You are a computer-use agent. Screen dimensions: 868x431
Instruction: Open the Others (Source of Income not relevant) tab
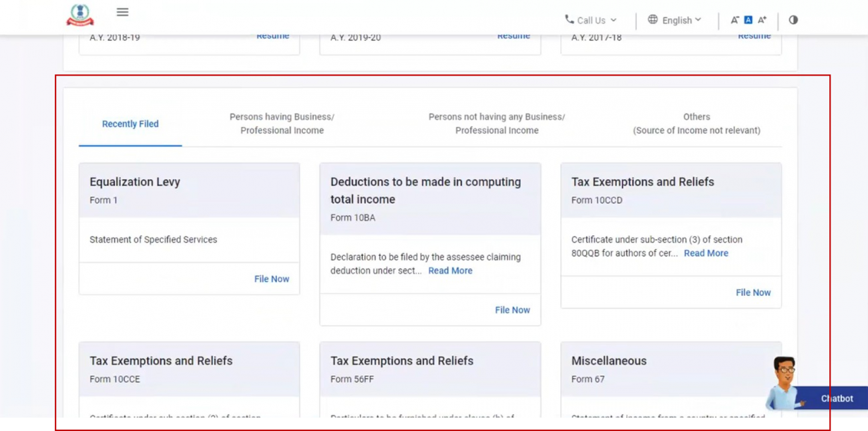tap(696, 124)
